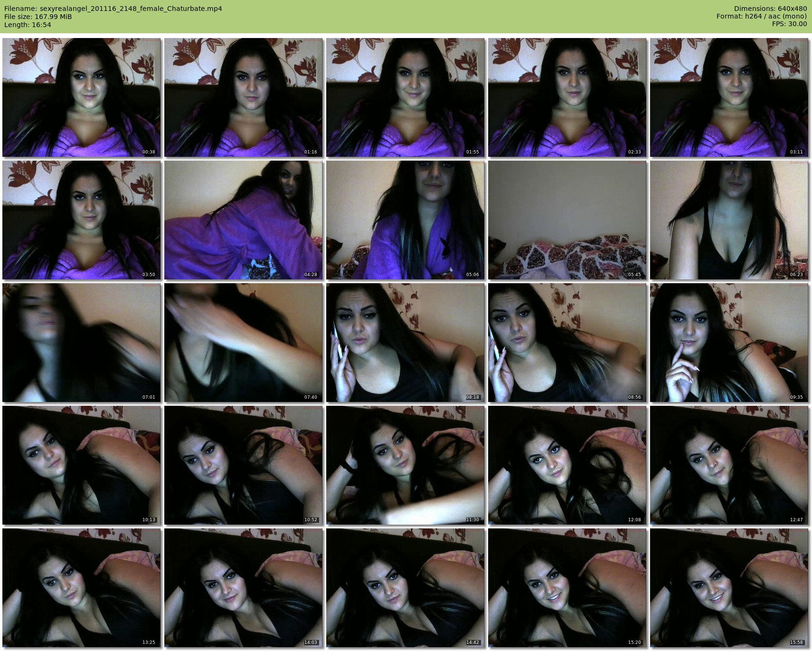Click the frame labeled 10:13
Image resolution: width=812 pixels, height=651 pixels.
81,465
